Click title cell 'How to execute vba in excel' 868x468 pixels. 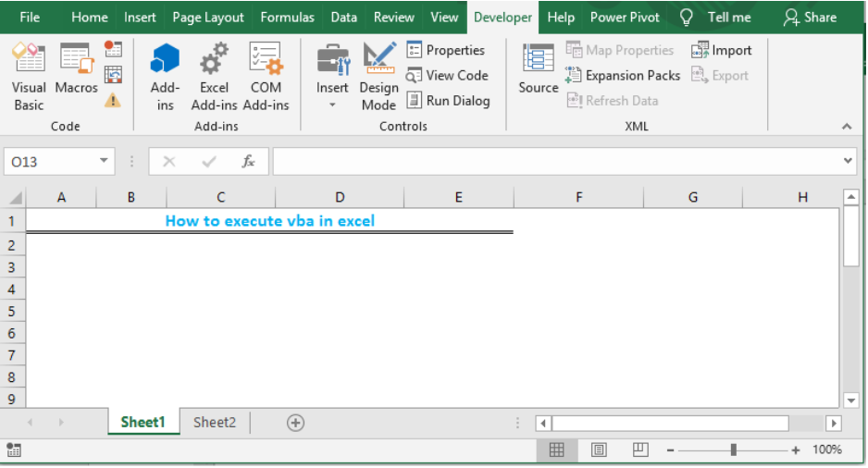coord(269,221)
